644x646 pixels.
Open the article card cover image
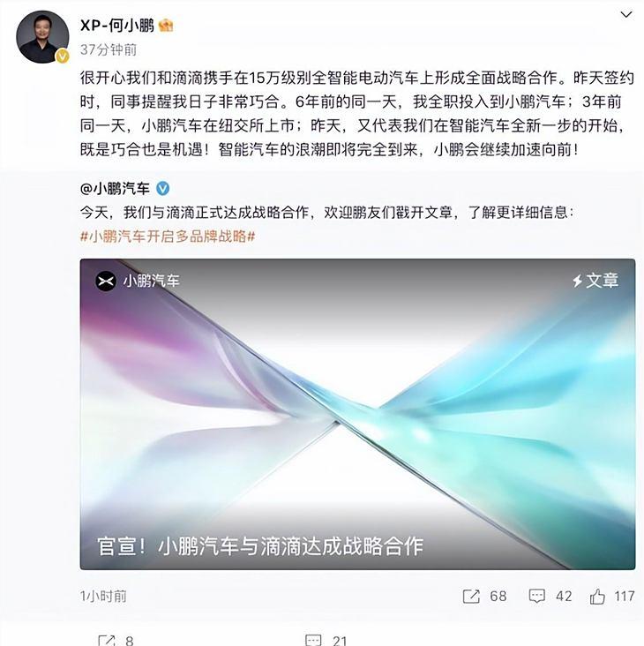[357, 414]
